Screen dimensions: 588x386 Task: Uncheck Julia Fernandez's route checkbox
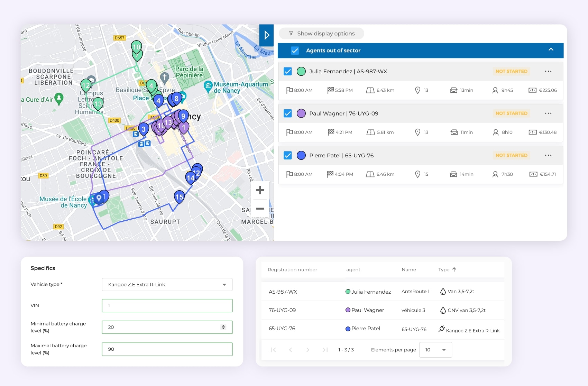(287, 71)
